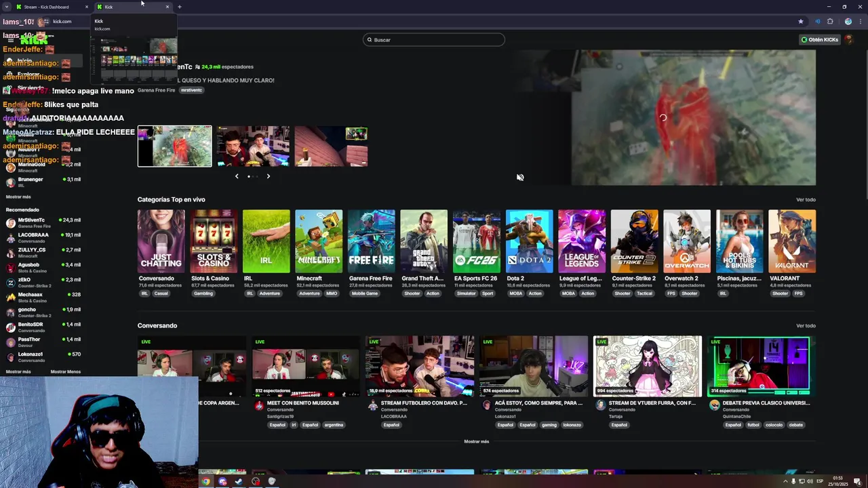Open the Chrome profile avatar
This screenshot has width=868, height=488.
tap(848, 22)
